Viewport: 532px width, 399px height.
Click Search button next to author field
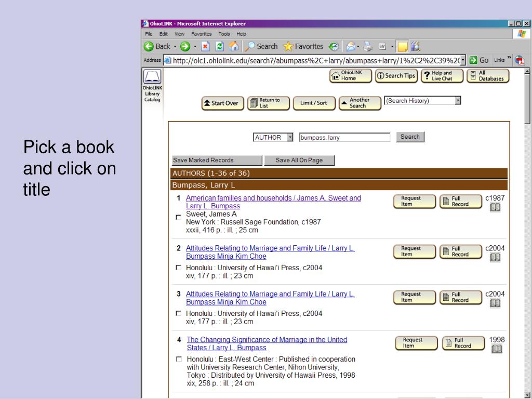(x=410, y=137)
